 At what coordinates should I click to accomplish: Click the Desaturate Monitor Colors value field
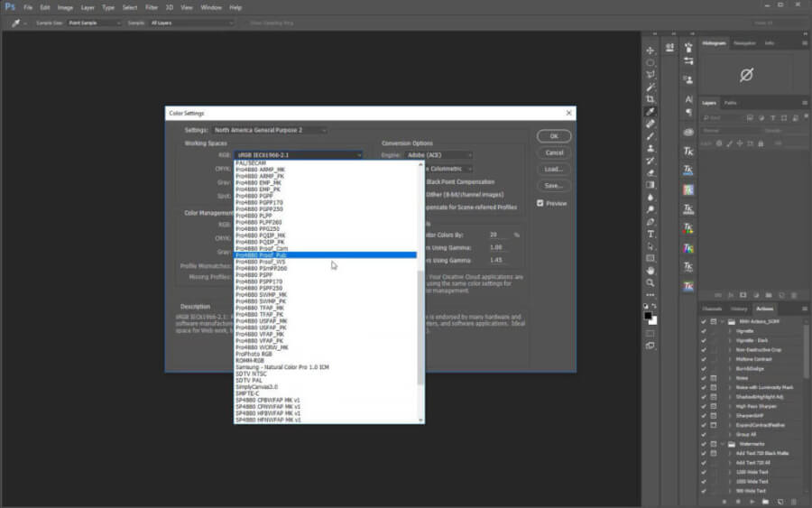pyautogui.click(x=499, y=235)
